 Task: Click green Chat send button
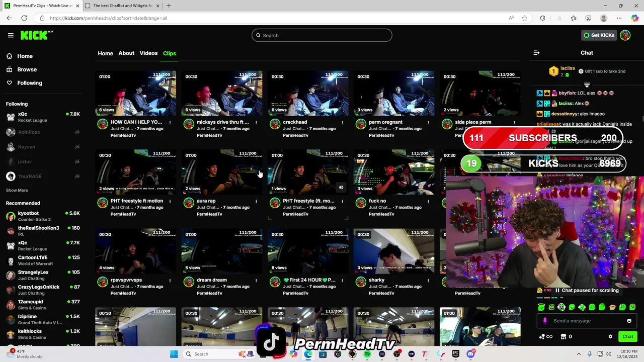pyautogui.click(x=628, y=337)
